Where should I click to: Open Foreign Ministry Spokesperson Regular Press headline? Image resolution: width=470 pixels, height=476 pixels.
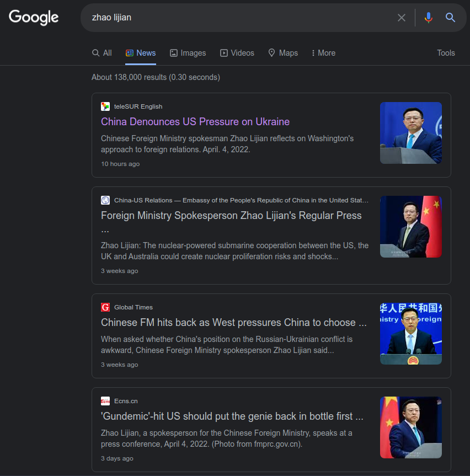[x=231, y=216]
